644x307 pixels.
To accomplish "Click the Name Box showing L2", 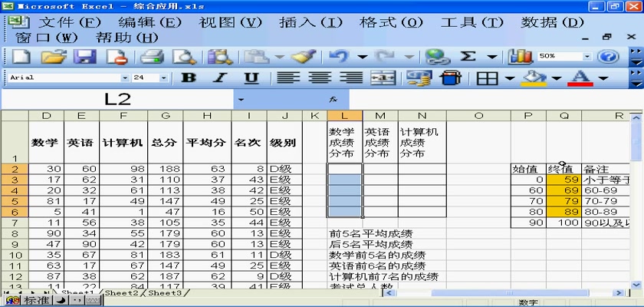I will tap(119, 99).
